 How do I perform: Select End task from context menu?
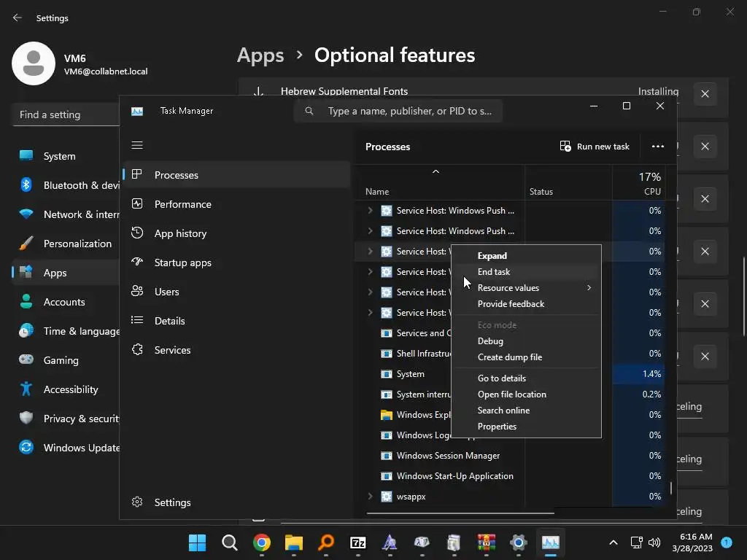click(x=526, y=272)
